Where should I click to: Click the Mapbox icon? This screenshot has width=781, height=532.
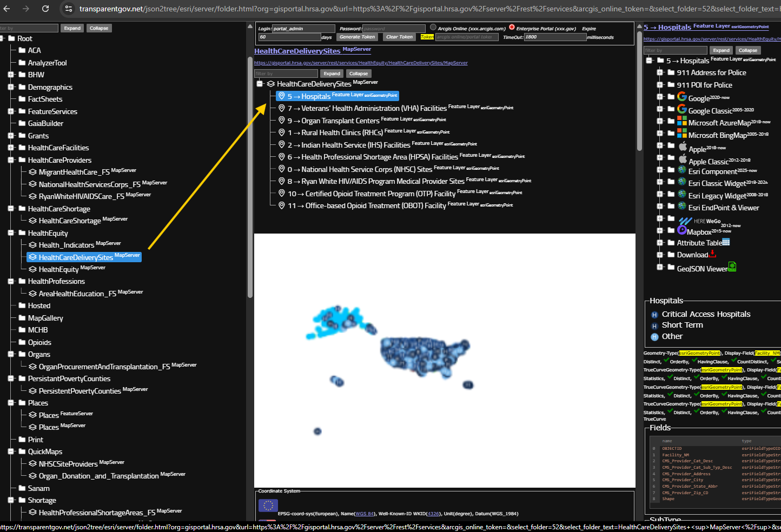click(681, 231)
